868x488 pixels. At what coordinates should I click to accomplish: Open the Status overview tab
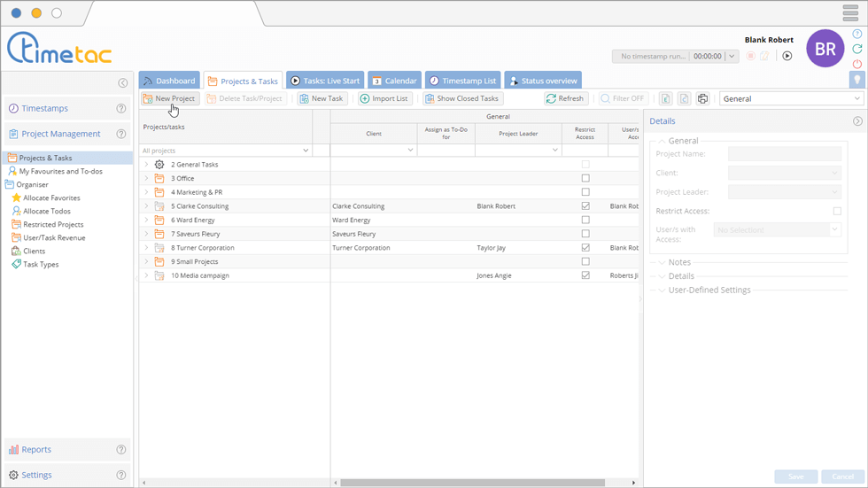point(542,81)
